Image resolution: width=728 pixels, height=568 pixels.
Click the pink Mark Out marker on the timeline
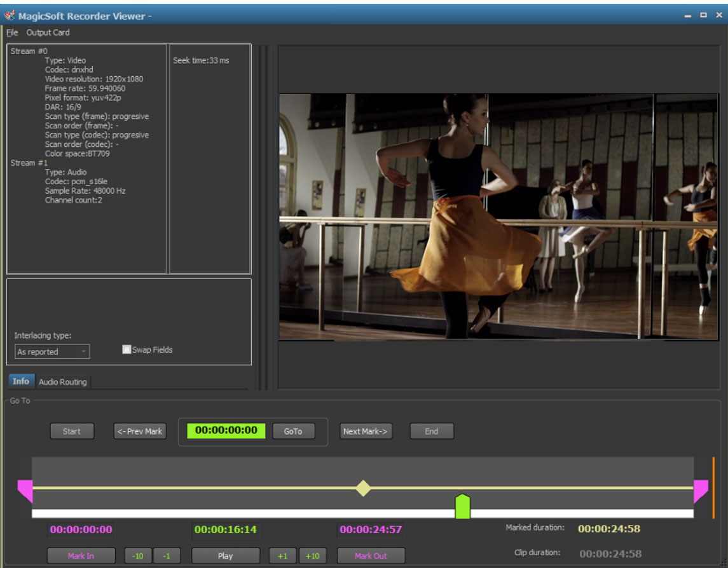click(702, 489)
